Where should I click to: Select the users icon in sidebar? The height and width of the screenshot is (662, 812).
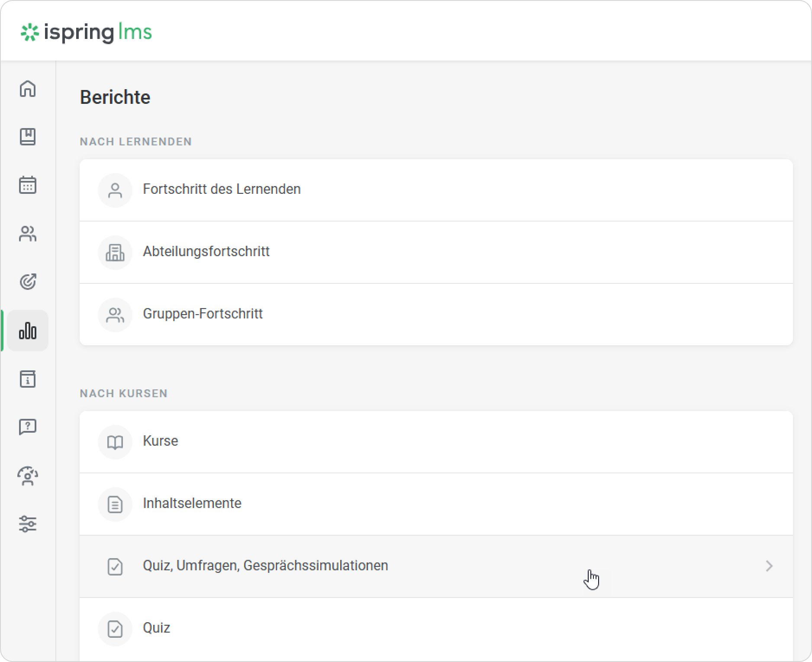[x=28, y=234]
